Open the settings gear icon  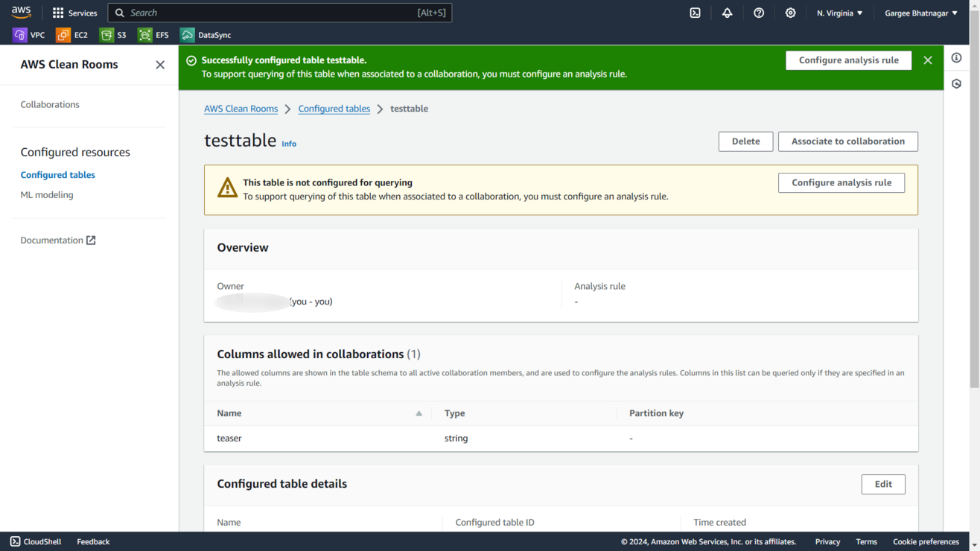click(x=790, y=13)
